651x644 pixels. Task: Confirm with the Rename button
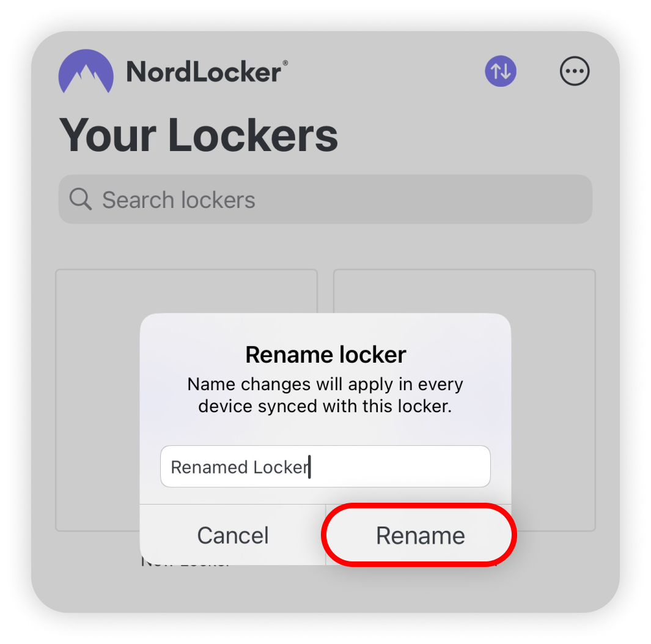coord(419,535)
